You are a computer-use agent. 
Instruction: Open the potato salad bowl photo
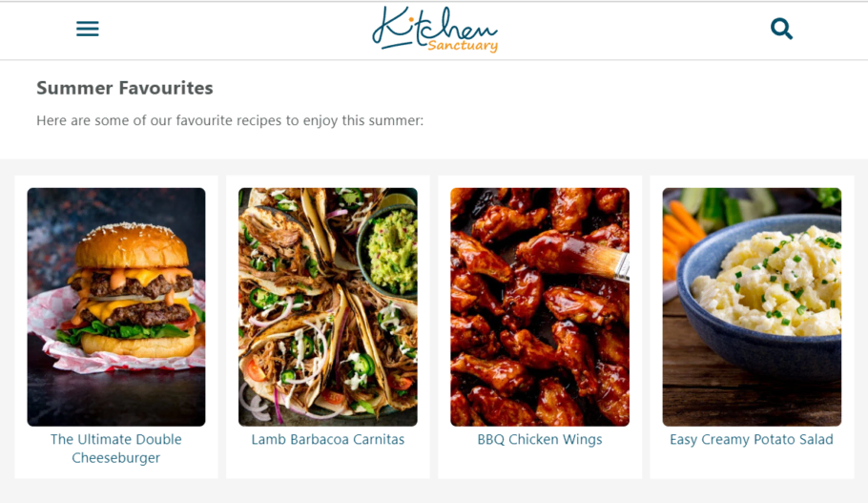point(752,307)
